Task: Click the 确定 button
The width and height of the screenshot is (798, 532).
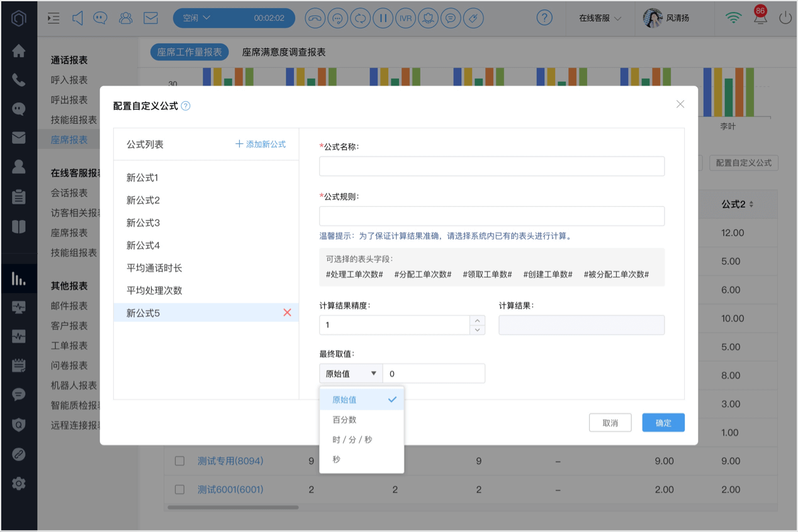Action: pyautogui.click(x=663, y=423)
